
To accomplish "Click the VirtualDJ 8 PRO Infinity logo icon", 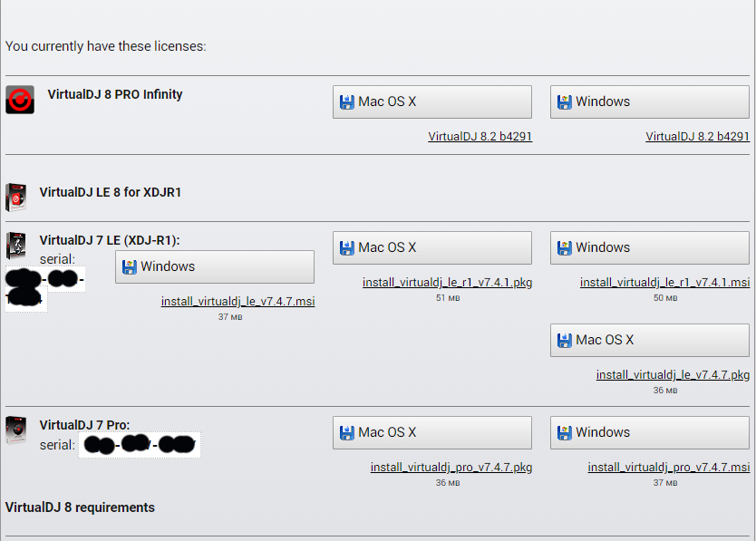I will (20, 100).
